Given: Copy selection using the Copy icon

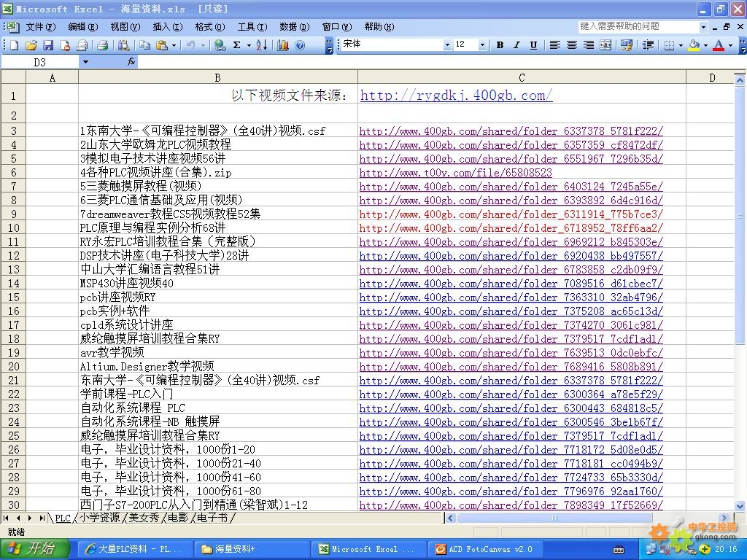Looking at the screenshot, I should pyautogui.click(x=145, y=45).
